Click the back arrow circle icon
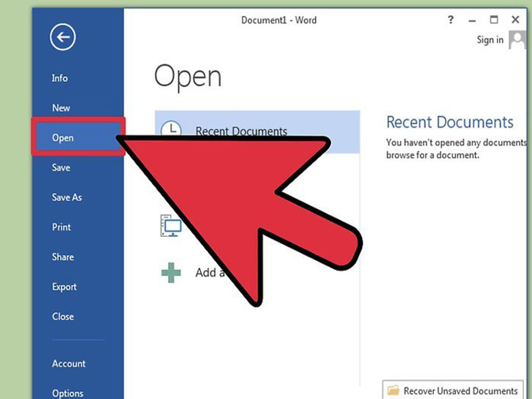The image size is (532, 399). coord(62,37)
